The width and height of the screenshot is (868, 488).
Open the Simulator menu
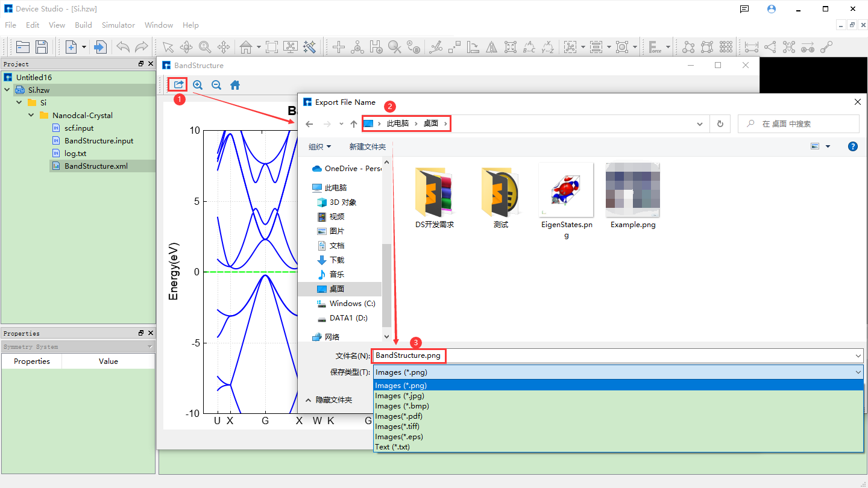pos(118,25)
